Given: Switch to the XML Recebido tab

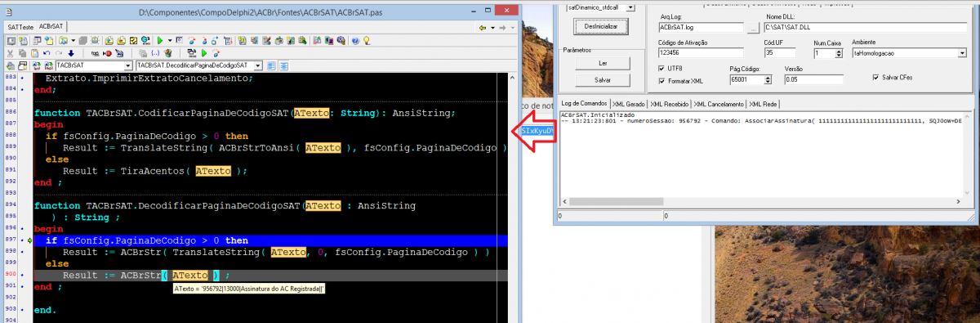Looking at the screenshot, I should coord(670,105).
